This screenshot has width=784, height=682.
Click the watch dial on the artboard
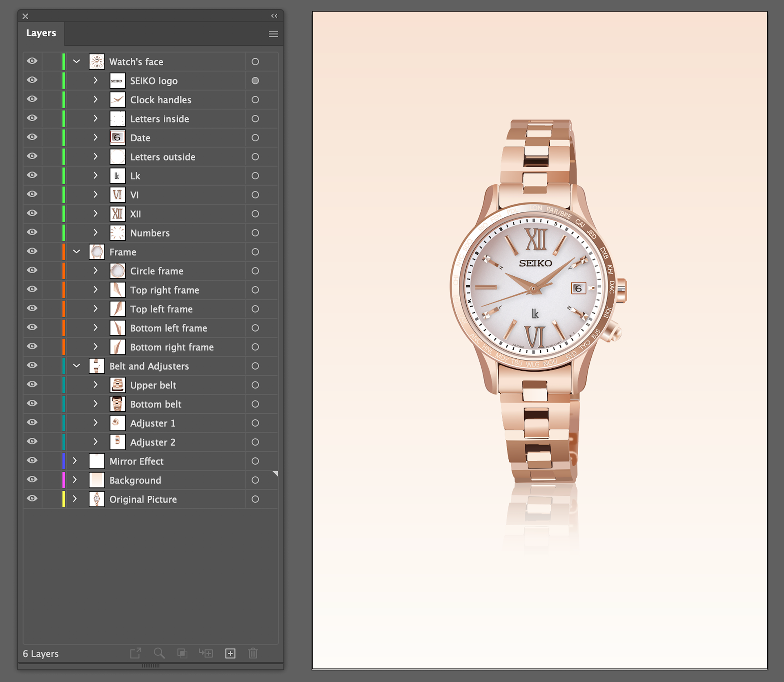tap(533, 288)
